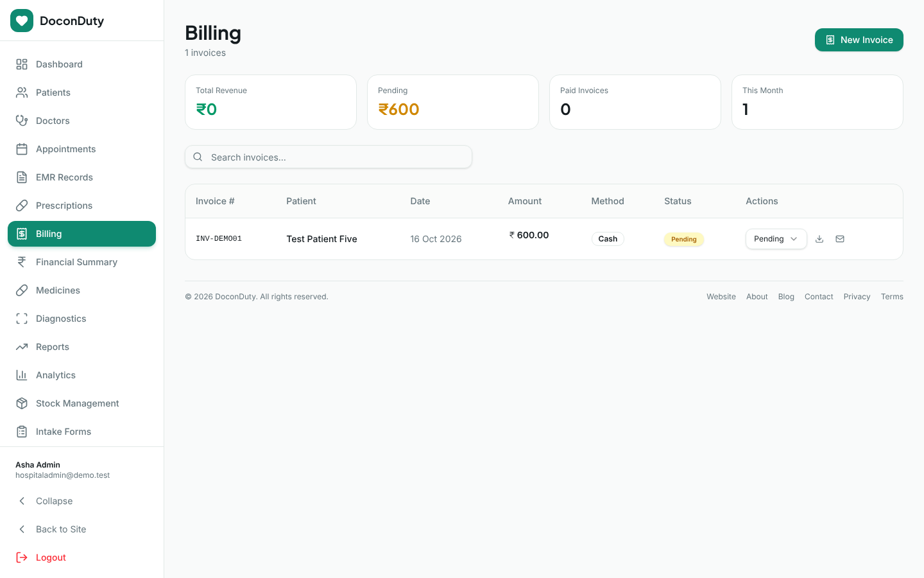Click the Total Revenue card
Image resolution: width=924 pixels, height=578 pixels.
tap(271, 102)
